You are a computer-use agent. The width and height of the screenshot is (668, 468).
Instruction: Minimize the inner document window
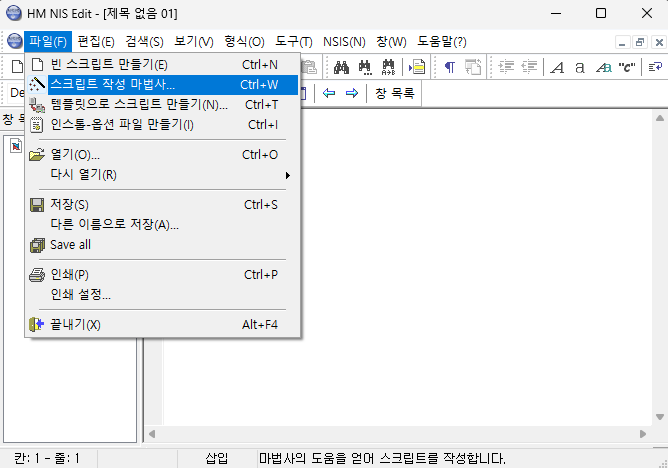pos(622,42)
